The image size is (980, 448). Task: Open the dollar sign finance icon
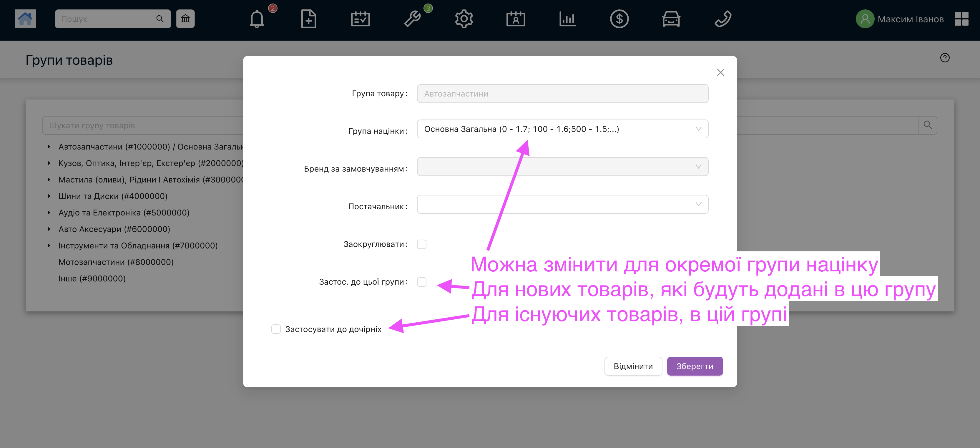(x=619, y=19)
